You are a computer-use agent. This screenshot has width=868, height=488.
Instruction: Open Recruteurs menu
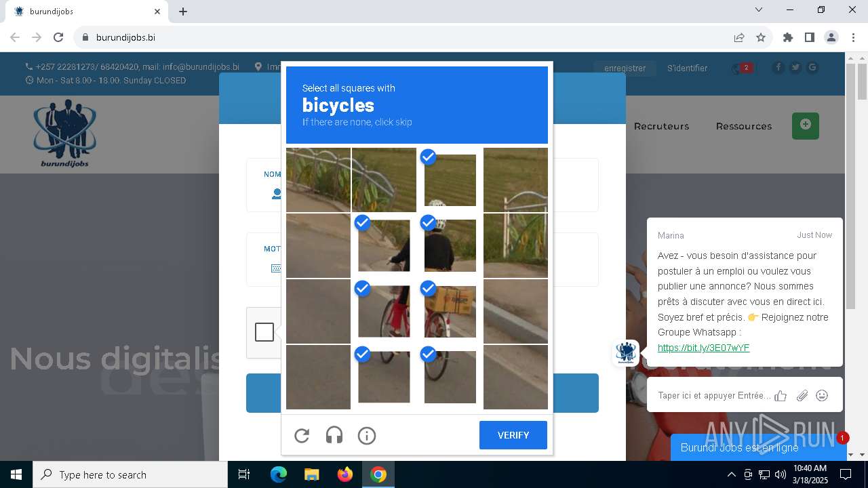click(661, 126)
